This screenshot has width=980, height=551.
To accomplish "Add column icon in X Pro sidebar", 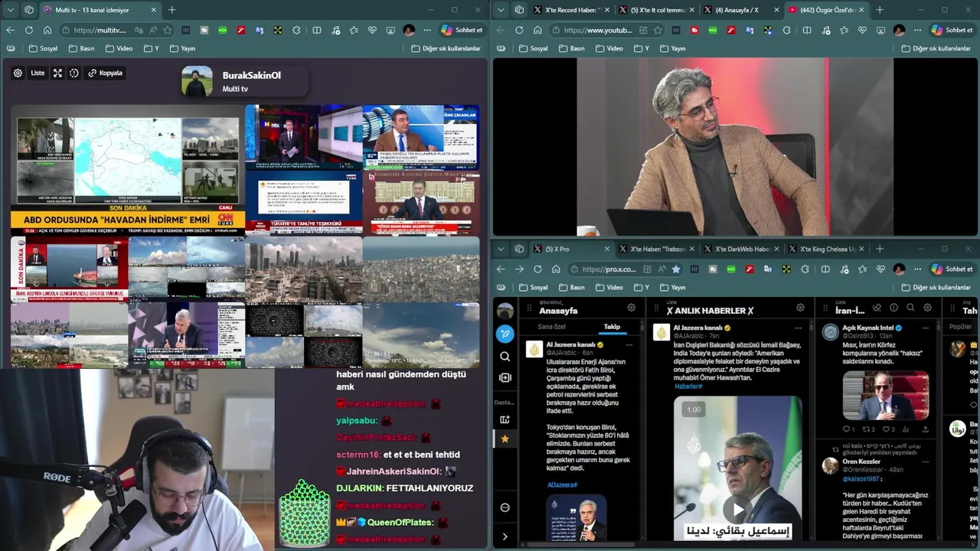I will (x=505, y=377).
